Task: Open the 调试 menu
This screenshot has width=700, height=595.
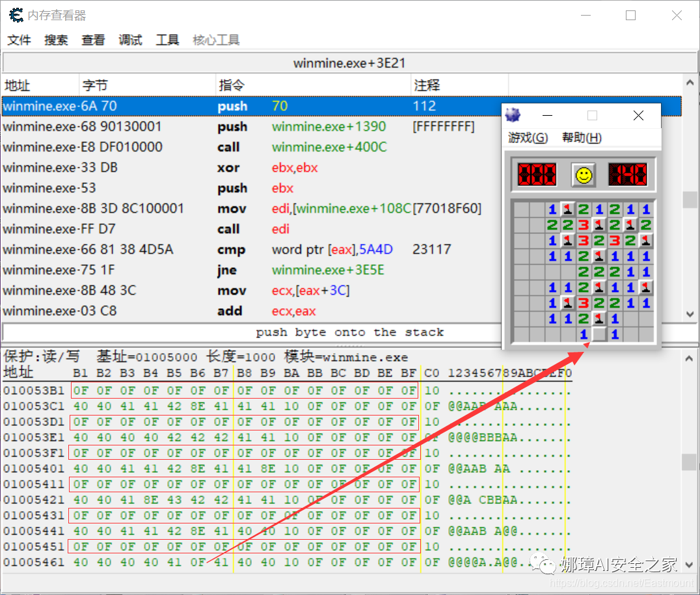Action: click(130, 40)
